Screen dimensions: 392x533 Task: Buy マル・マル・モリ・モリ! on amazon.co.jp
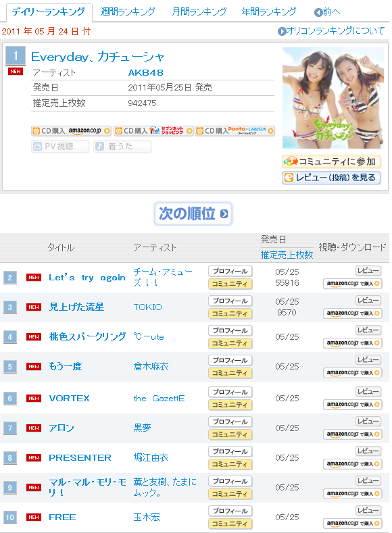[x=353, y=494]
